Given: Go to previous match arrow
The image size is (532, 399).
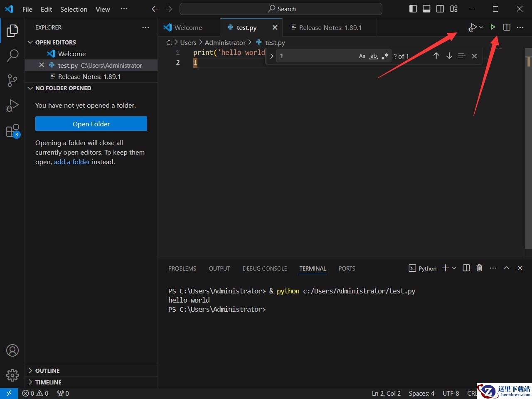Looking at the screenshot, I should click(x=436, y=56).
